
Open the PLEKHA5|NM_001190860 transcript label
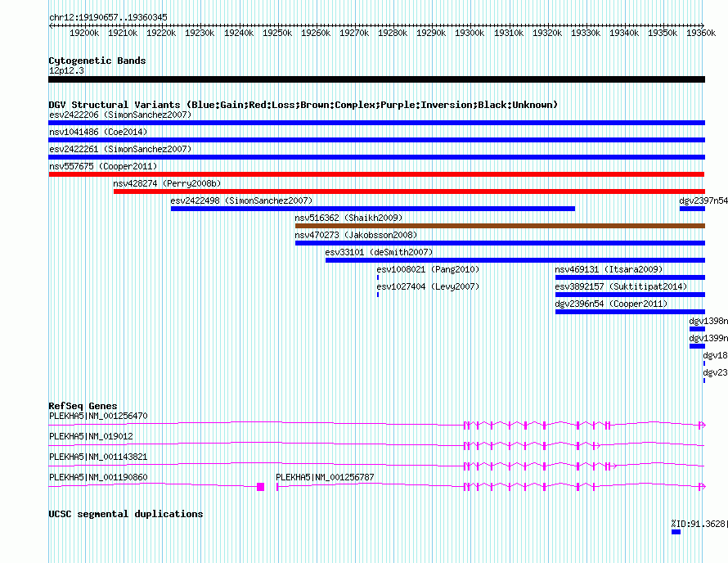tap(98, 477)
